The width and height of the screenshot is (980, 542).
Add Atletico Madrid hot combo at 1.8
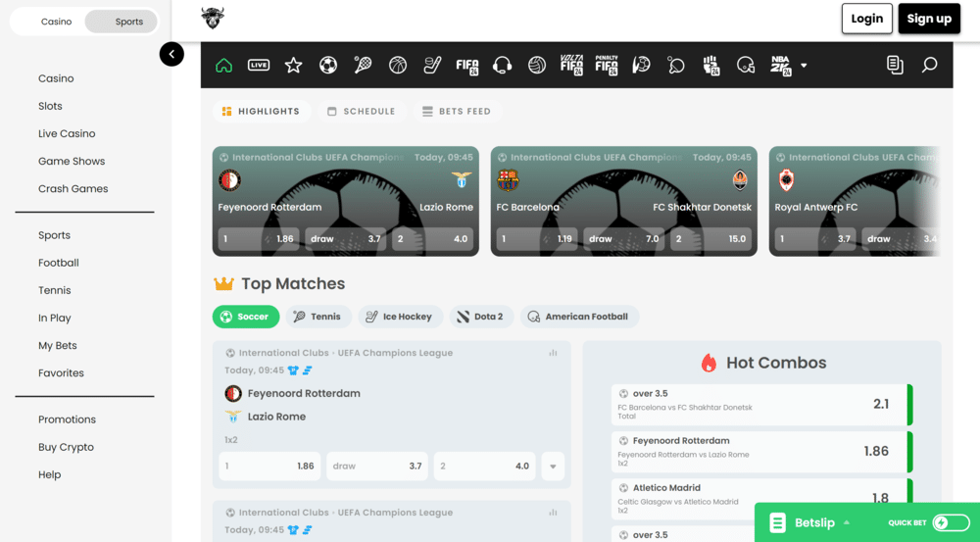tap(761, 498)
